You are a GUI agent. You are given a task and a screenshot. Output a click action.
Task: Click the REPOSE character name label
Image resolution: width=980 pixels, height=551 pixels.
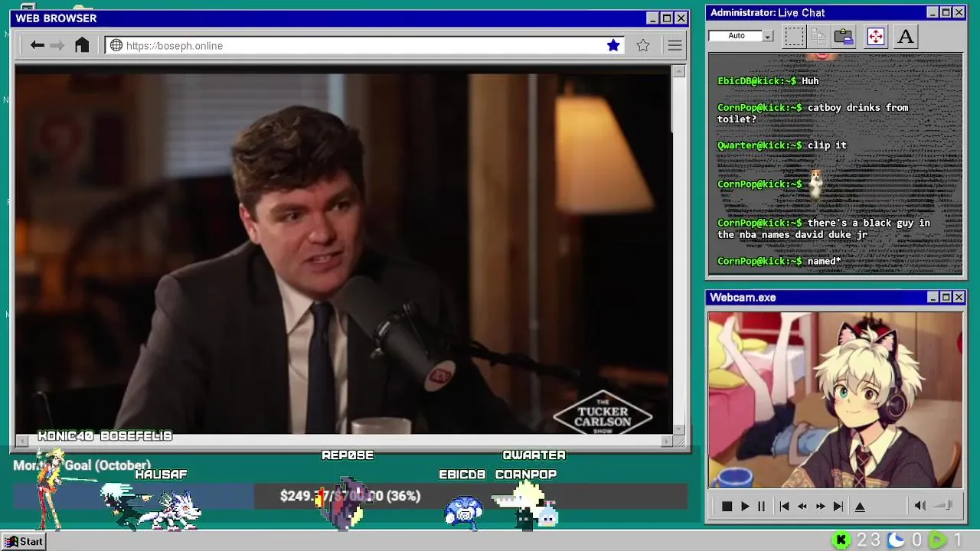348,455
